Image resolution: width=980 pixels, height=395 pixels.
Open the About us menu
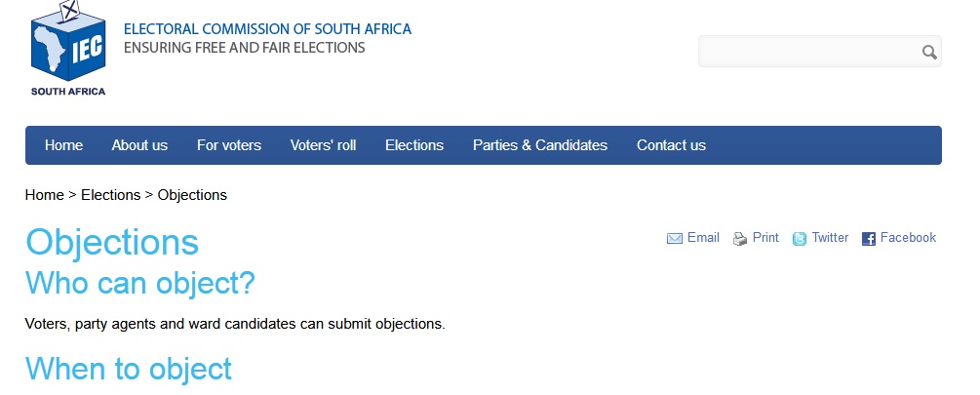coord(139,145)
